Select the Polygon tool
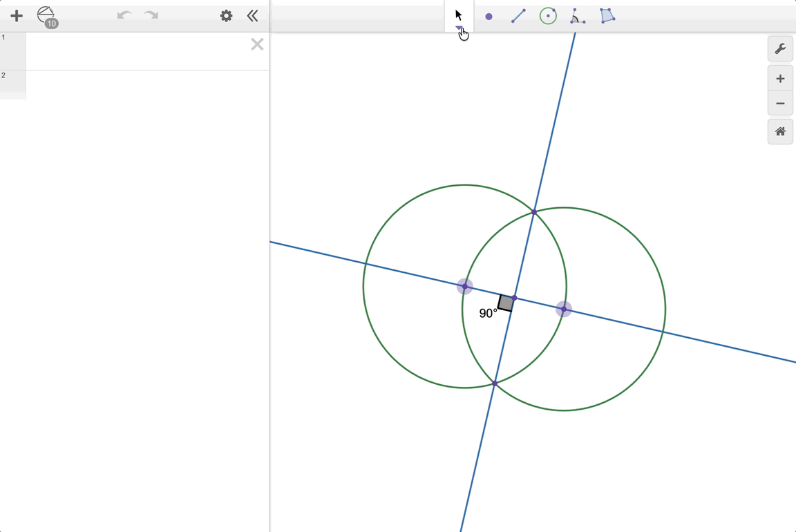 607,16
